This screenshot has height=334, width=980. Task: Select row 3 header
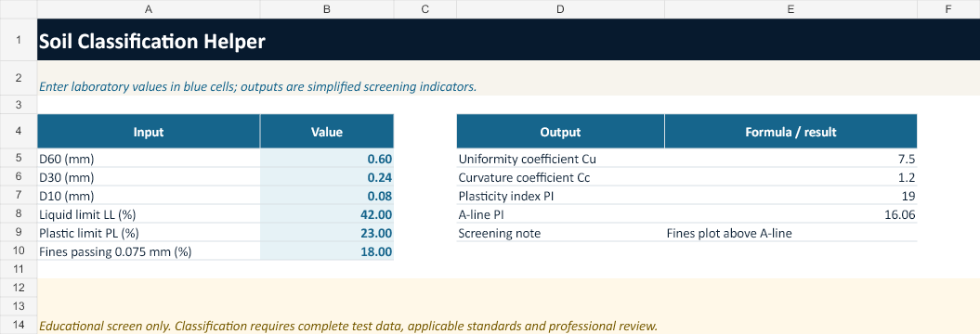coord(19,104)
